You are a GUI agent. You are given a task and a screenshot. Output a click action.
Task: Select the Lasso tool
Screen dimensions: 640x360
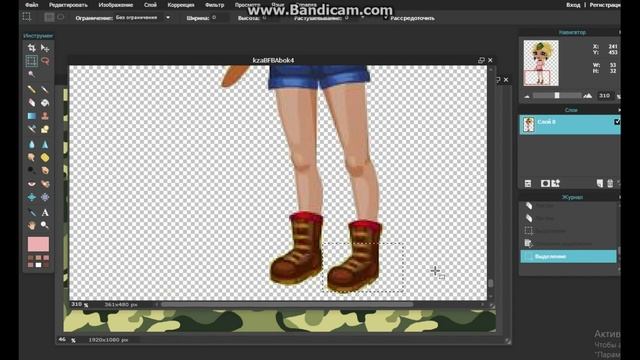[x=45, y=61]
